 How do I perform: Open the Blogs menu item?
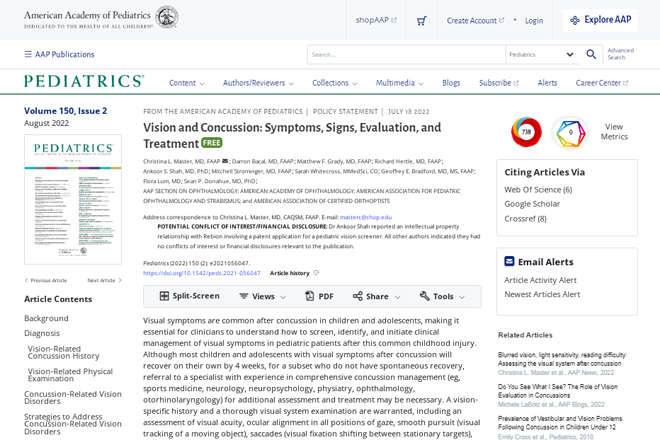click(451, 83)
